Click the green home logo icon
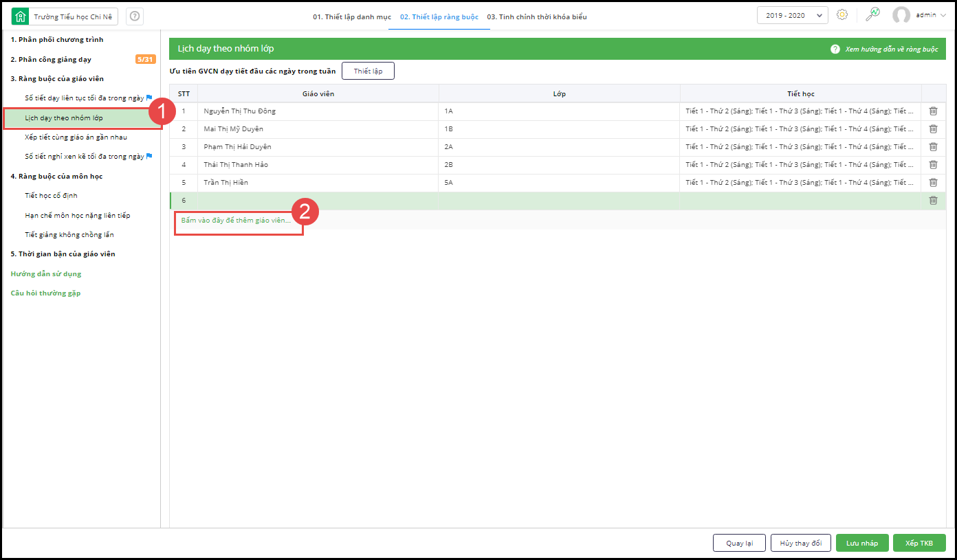Screen dimensions: 957x560 click(x=21, y=16)
